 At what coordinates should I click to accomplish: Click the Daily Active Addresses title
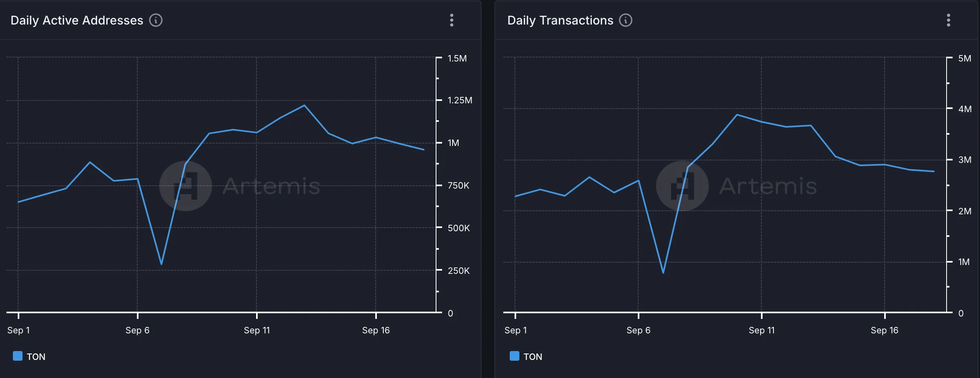point(77,20)
